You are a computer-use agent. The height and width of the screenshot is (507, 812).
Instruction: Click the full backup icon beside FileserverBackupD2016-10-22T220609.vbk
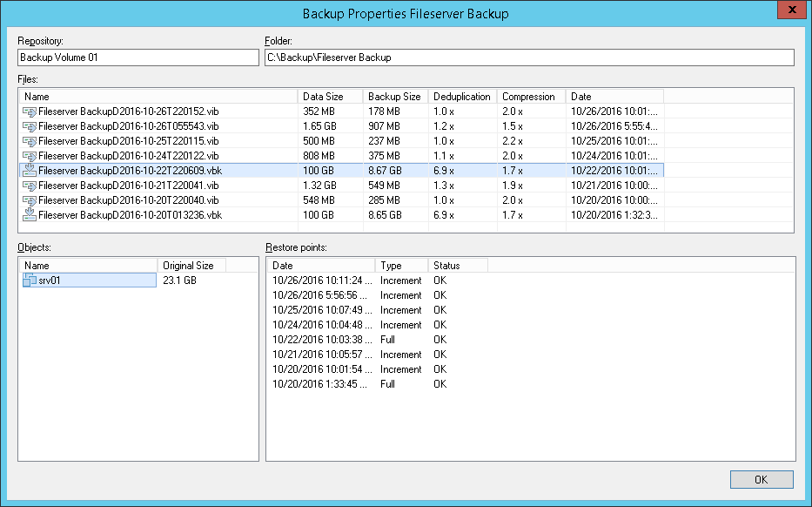(x=30, y=170)
